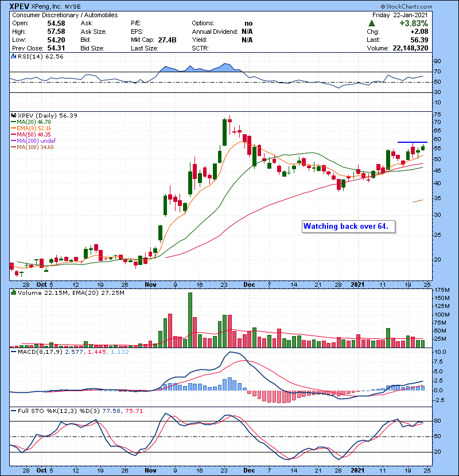Image resolution: width=459 pixels, height=476 pixels.
Task: Click the Last price 56.39
Action: [419, 40]
